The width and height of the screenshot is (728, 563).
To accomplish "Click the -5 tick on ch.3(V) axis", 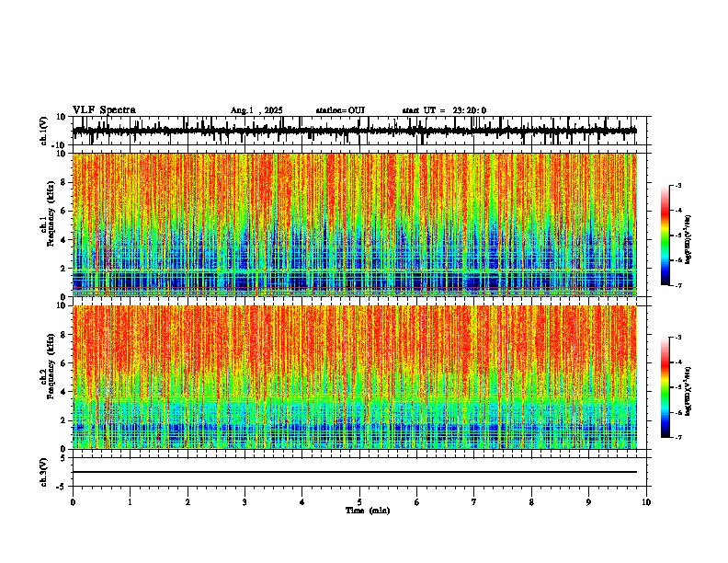I will [x=62, y=487].
